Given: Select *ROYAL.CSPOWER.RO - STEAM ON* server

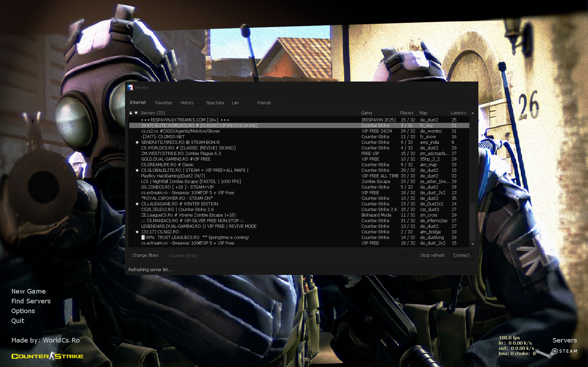Looking at the screenshot, I should coord(299,198).
